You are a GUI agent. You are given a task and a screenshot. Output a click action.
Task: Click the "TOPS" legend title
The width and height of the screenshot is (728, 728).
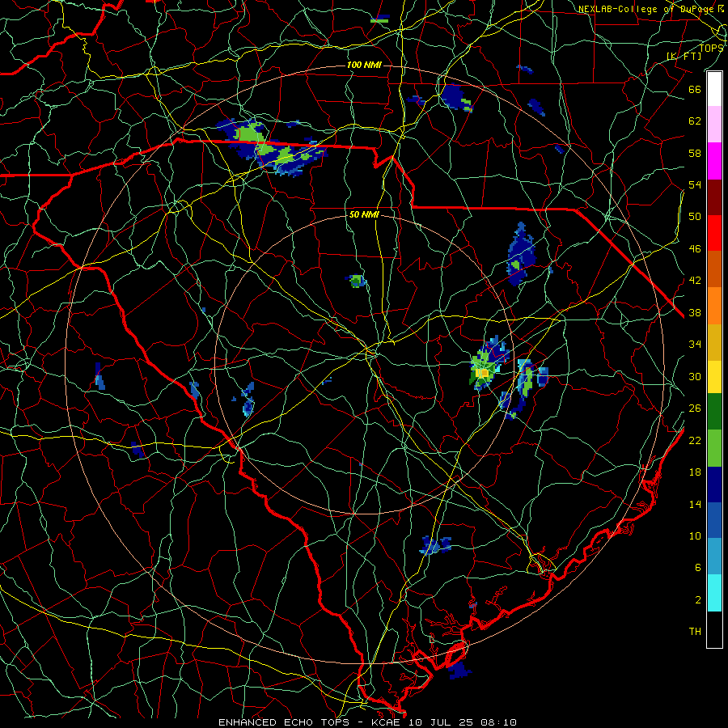click(x=711, y=48)
